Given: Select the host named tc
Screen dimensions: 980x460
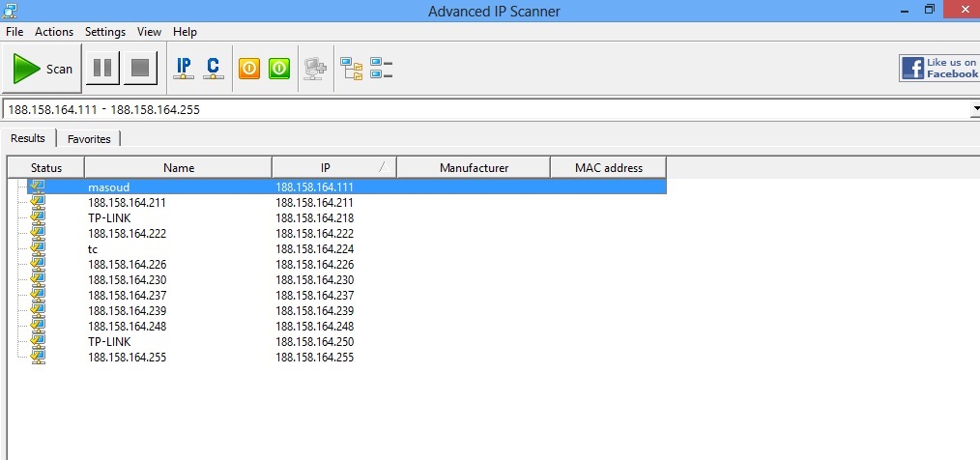Looking at the screenshot, I should pyautogui.click(x=93, y=248).
